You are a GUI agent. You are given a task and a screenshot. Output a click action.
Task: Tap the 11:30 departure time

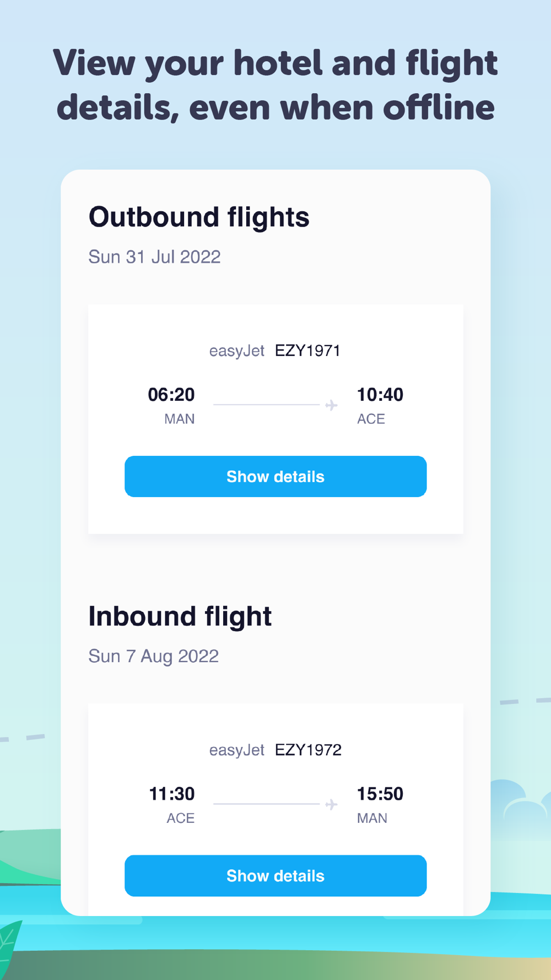point(172,794)
